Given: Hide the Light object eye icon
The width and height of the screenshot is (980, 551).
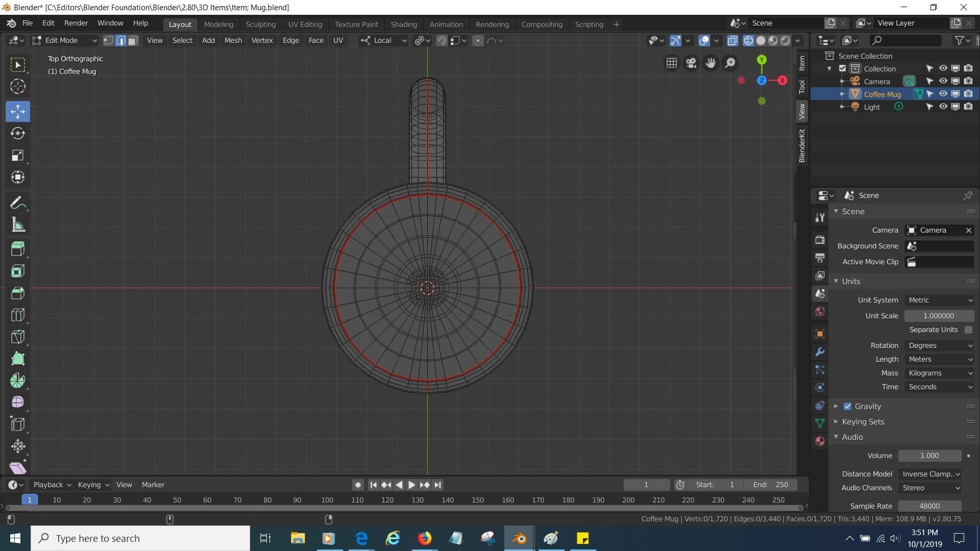Looking at the screenshot, I should tap(943, 107).
